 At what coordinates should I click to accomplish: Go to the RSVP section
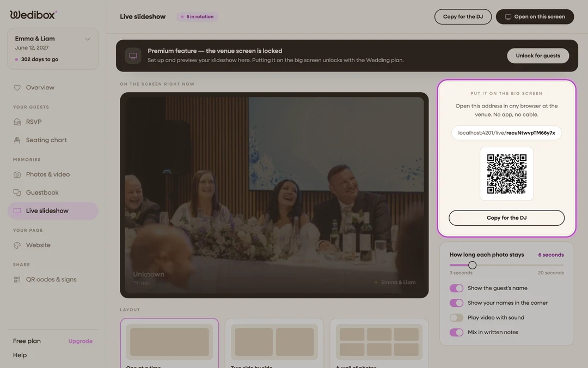pos(53,122)
